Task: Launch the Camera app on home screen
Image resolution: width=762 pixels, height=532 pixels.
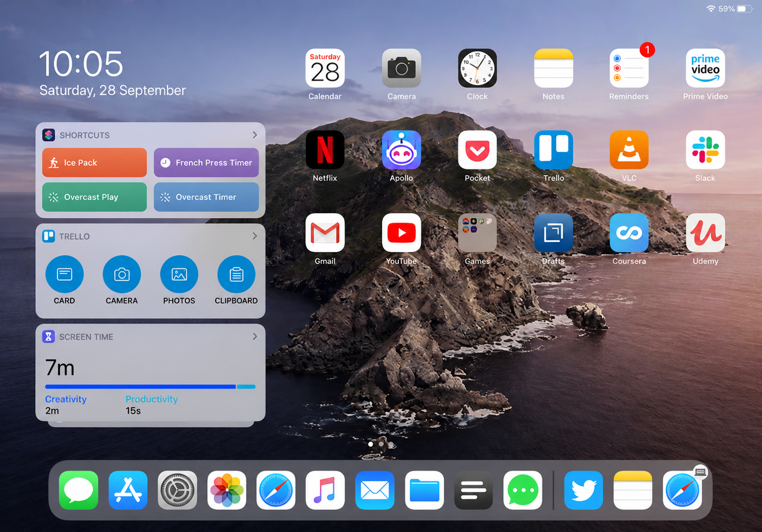Action: (x=402, y=68)
